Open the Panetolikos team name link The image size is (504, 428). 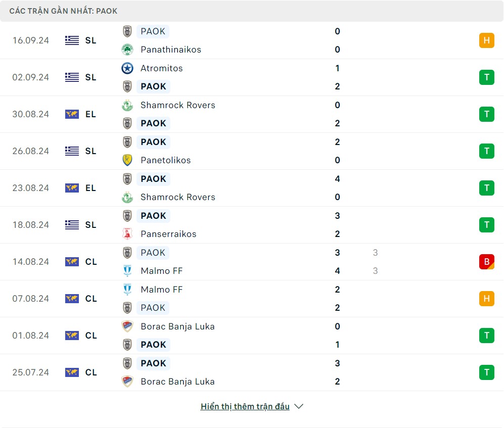165,160
